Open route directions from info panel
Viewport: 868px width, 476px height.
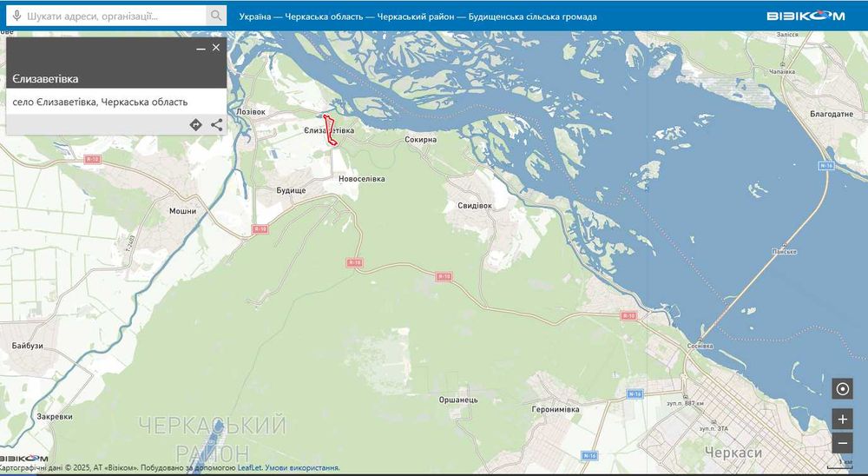point(195,125)
